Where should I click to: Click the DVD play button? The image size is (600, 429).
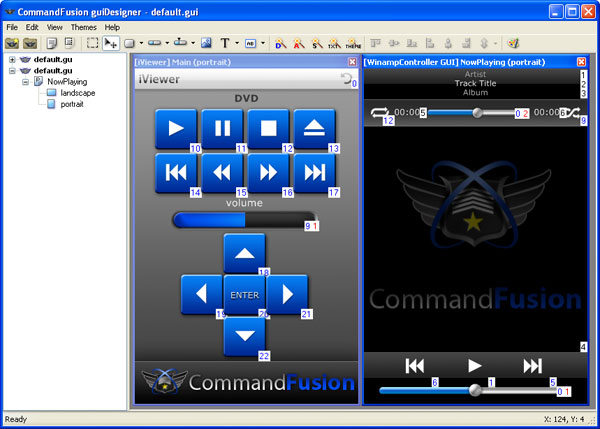[x=176, y=129]
